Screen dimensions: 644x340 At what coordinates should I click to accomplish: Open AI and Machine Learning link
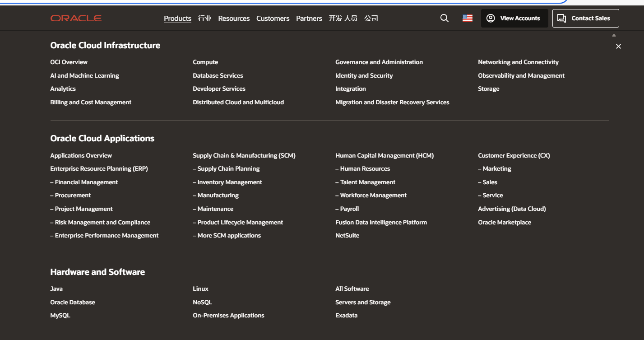tap(85, 76)
